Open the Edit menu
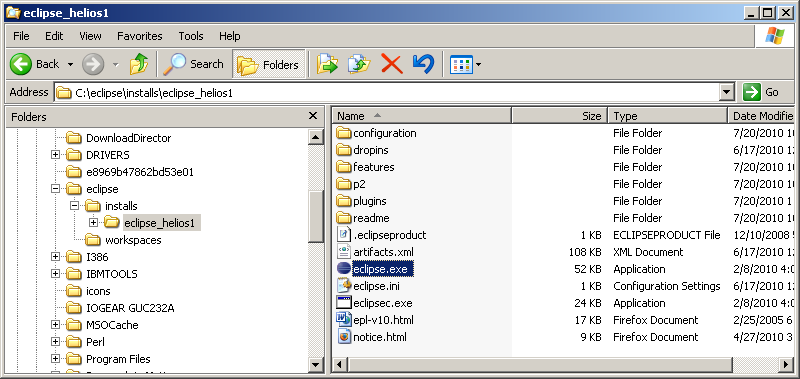The image size is (800, 379). click(x=54, y=36)
